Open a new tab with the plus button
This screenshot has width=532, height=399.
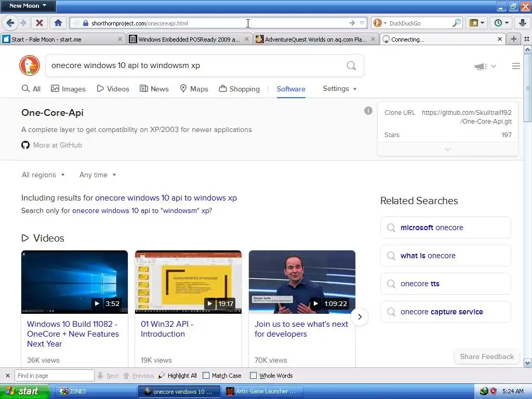[514, 39]
